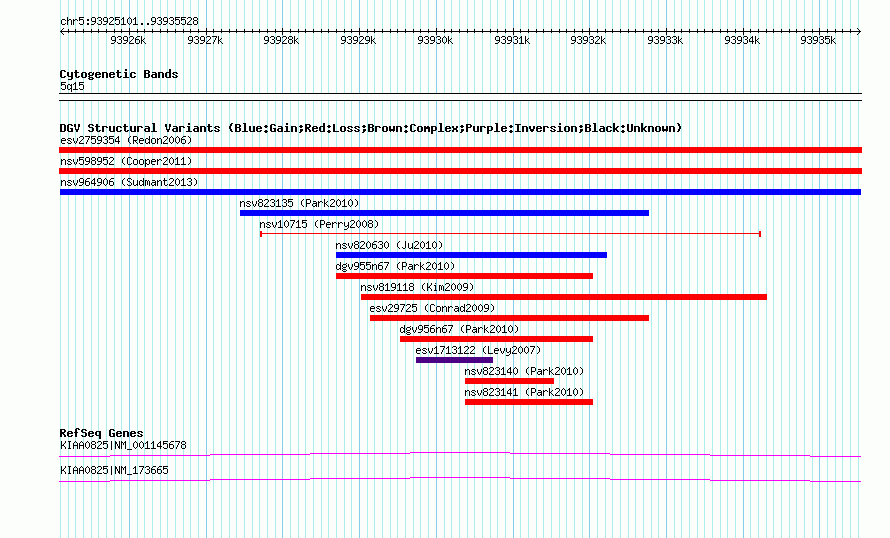This screenshot has height=538, width=890.
Task: Click the KIAA0825|NM_001145678 gene line
Action: point(460,455)
